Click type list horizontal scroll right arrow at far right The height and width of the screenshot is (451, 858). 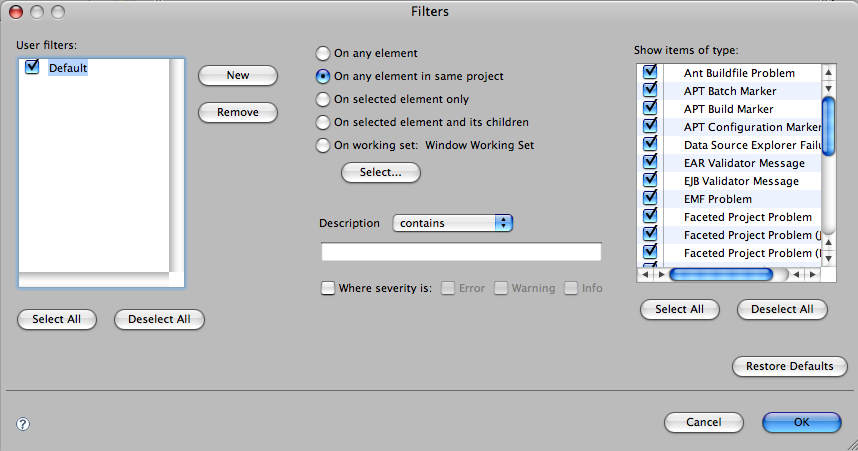pyautogui.click(x=813, y=274)
